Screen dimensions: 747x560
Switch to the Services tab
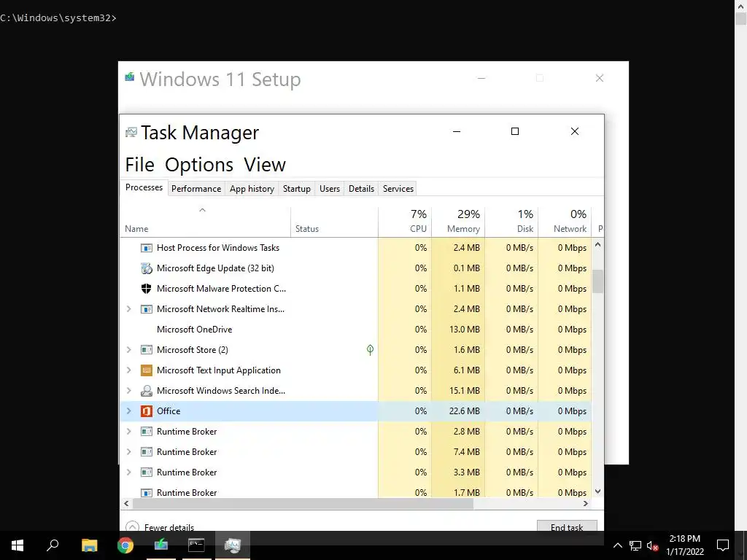[398, 189]
